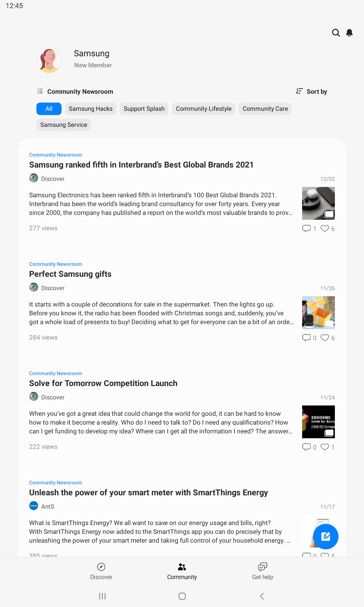Like the Interbrand post with heart icon

coord(325,229)
